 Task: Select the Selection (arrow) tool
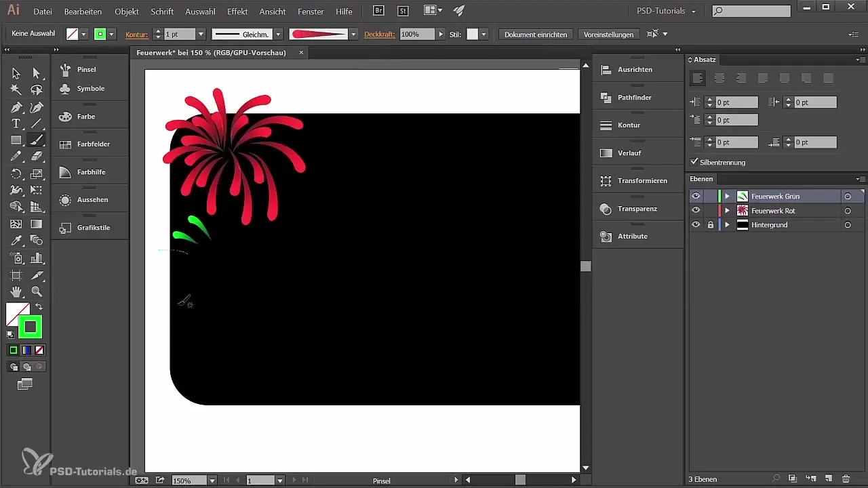click(16, 73)
